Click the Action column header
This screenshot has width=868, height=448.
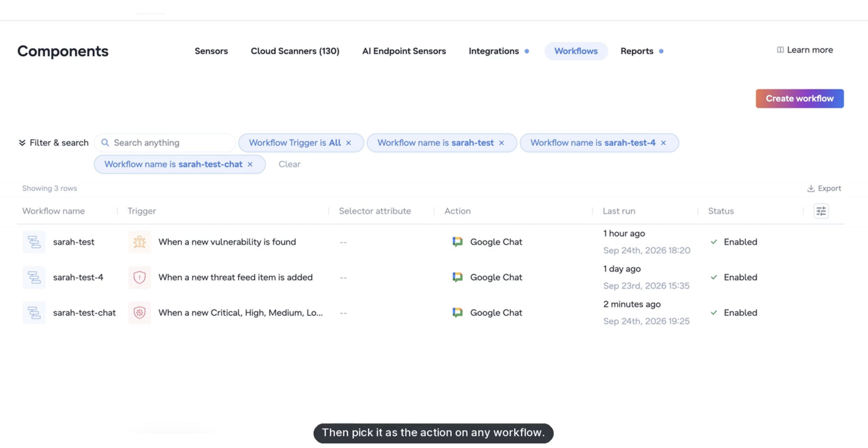click(x=457, y=211)
